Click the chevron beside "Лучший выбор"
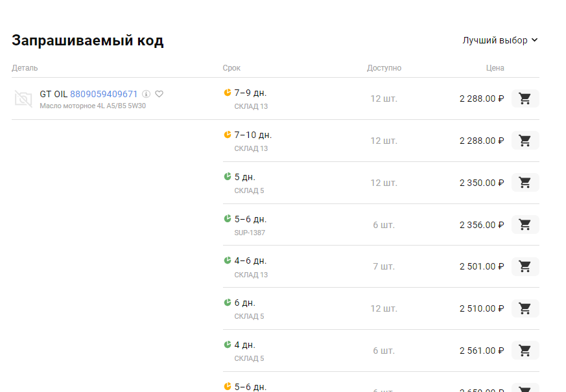 click(x=535, y=40)
